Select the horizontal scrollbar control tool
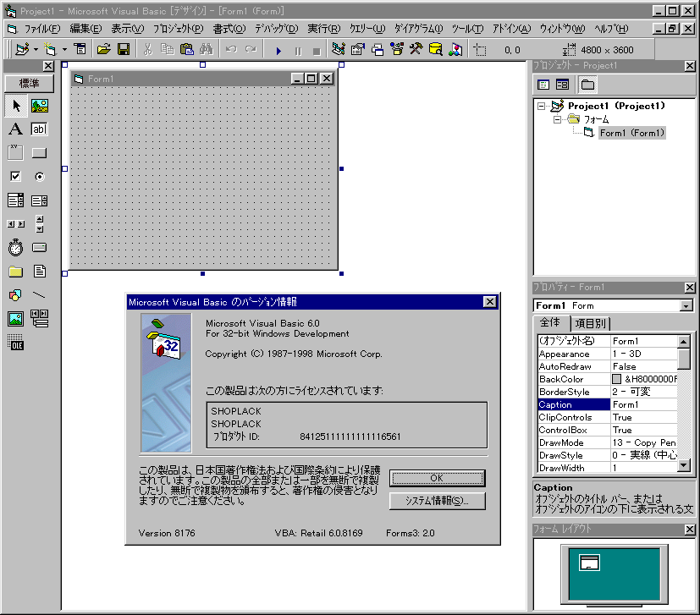The image size is (700, 615). pyautogui.click(x=15, y=224)
